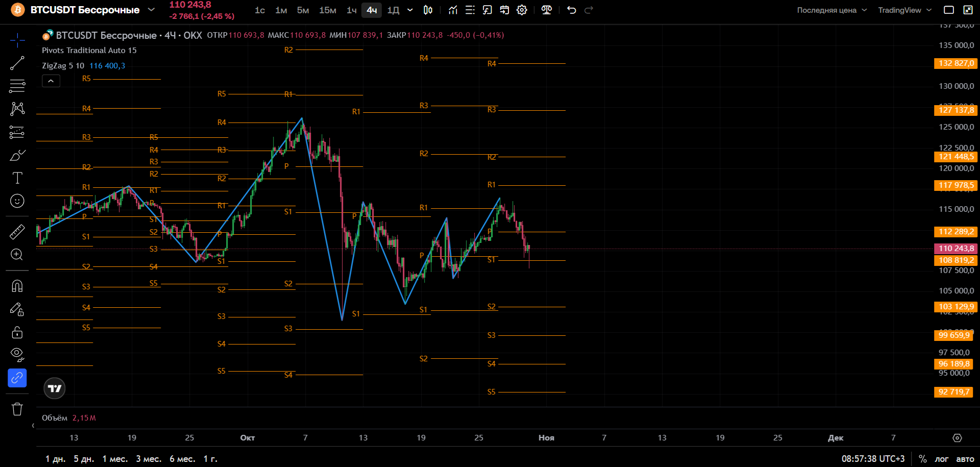980x467 pixels.
Task: Open the TradingView chart source dropdown
Action: 905,10
